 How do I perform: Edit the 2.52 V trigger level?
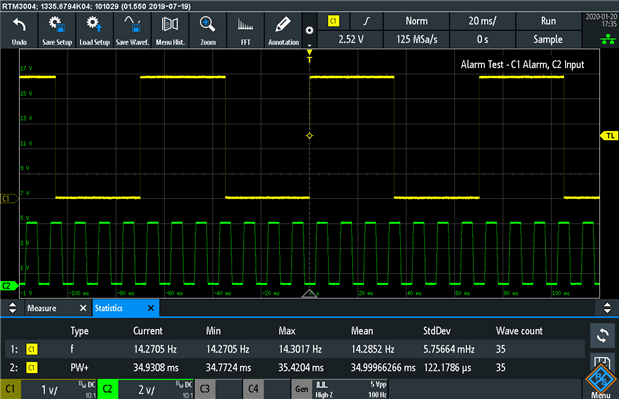(351, 39)
